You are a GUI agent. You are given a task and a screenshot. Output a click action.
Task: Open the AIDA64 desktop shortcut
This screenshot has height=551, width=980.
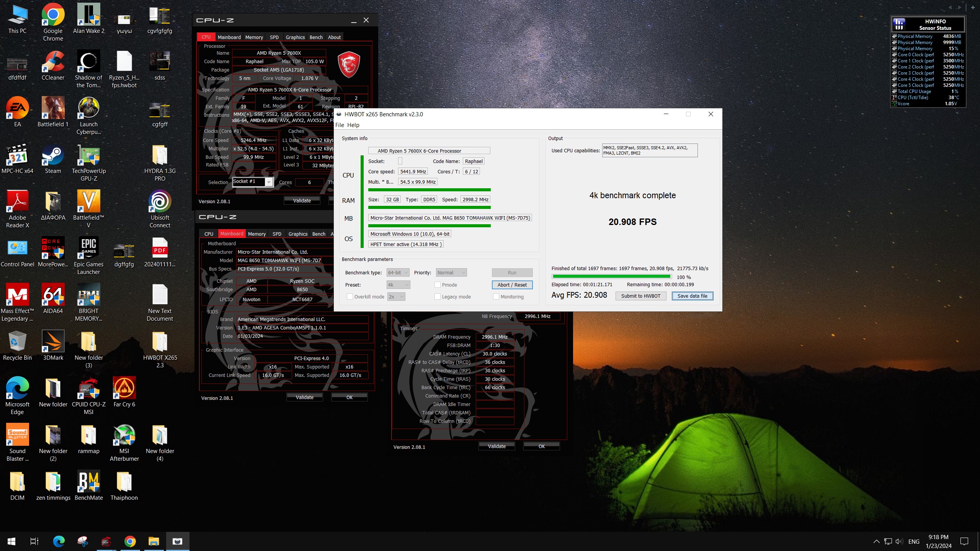(x=53, y=298)
